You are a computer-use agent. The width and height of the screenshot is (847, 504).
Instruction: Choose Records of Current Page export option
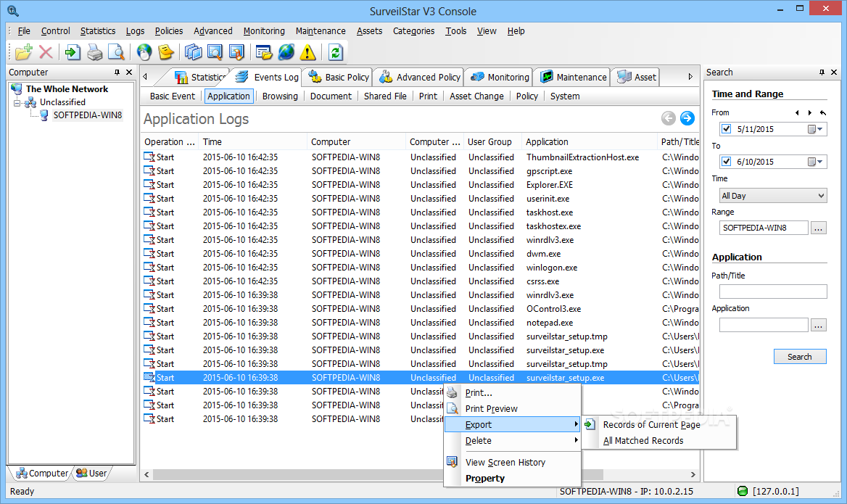click(659, 424)
